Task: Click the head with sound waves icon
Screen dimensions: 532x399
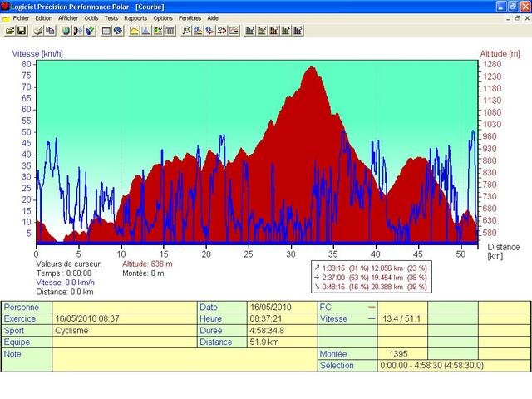Action: (77, 31)
